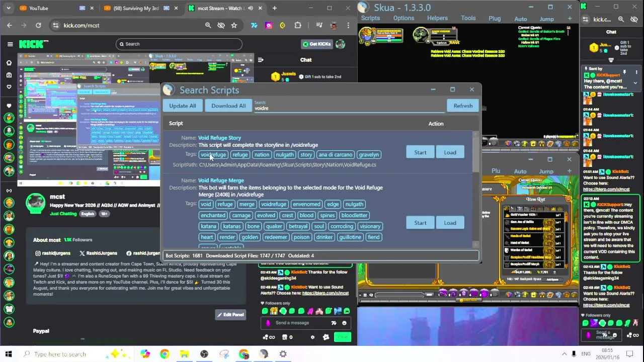
Task: Click the Edit Panel button
Action: (230, 315)
